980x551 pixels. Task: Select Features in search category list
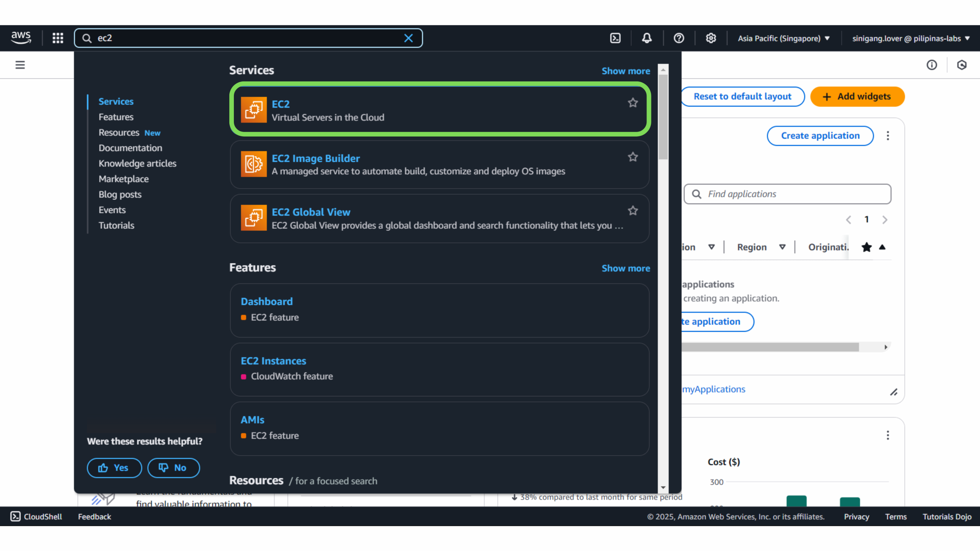(116, 117)
